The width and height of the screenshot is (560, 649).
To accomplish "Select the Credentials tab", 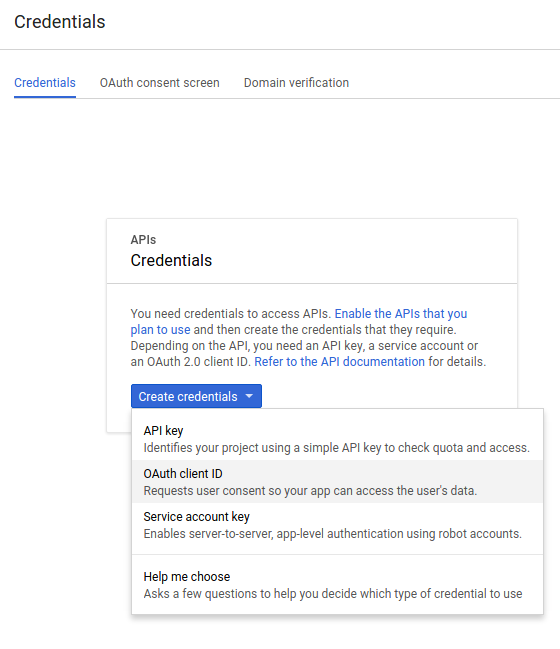I will click(45, 83).
